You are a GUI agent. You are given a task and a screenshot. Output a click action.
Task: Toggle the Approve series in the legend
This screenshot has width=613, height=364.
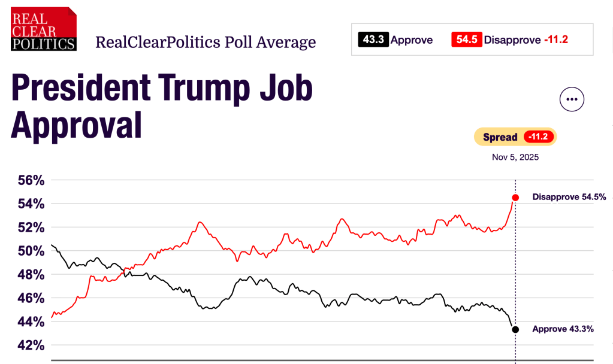[x=411, y=40]
